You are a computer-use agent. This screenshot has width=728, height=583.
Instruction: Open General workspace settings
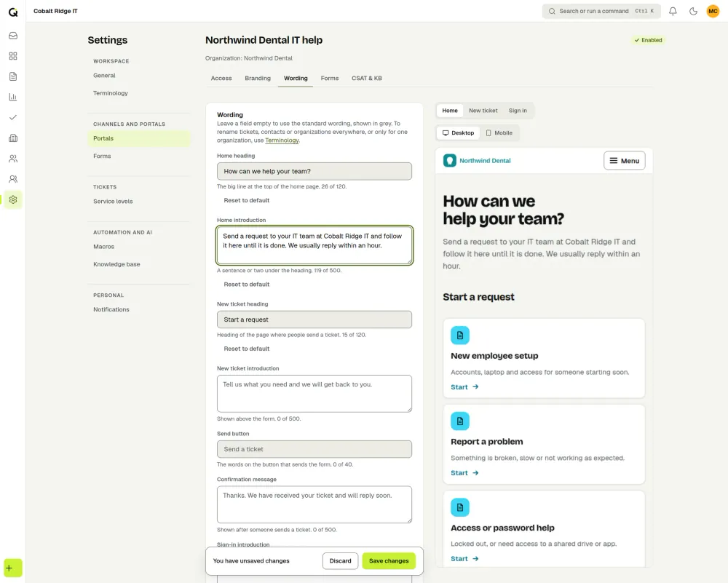(139, 75)
